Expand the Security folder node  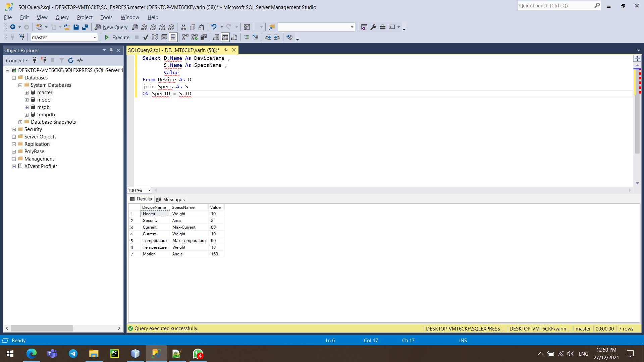coord(14,129)
